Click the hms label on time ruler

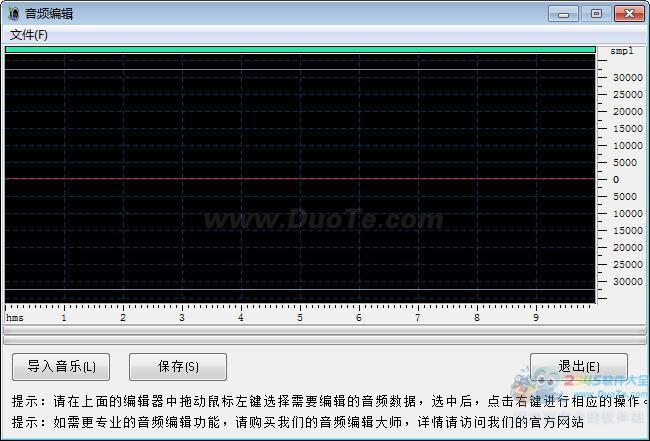(x=15, y=318)
